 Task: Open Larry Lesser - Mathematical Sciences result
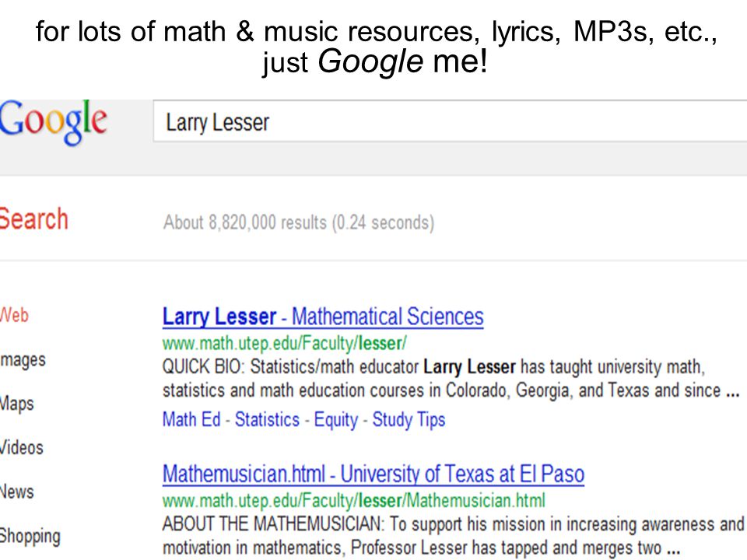[x=323, y=317]
